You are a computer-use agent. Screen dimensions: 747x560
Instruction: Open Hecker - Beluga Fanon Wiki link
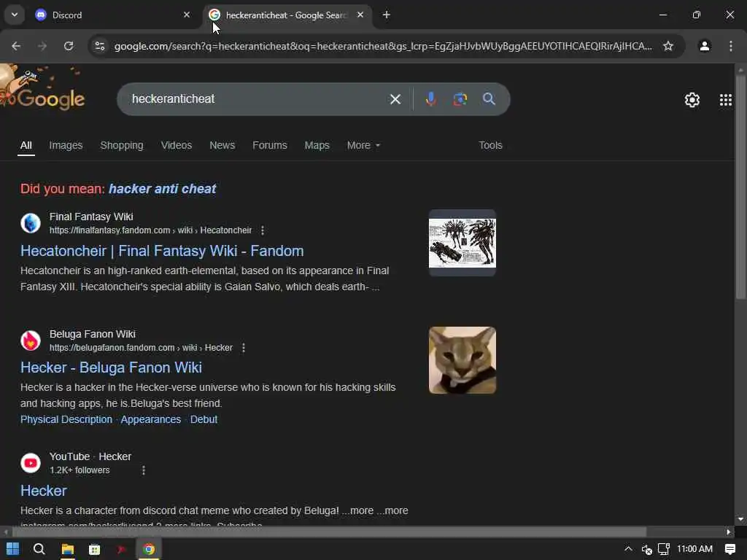[111, 367]
